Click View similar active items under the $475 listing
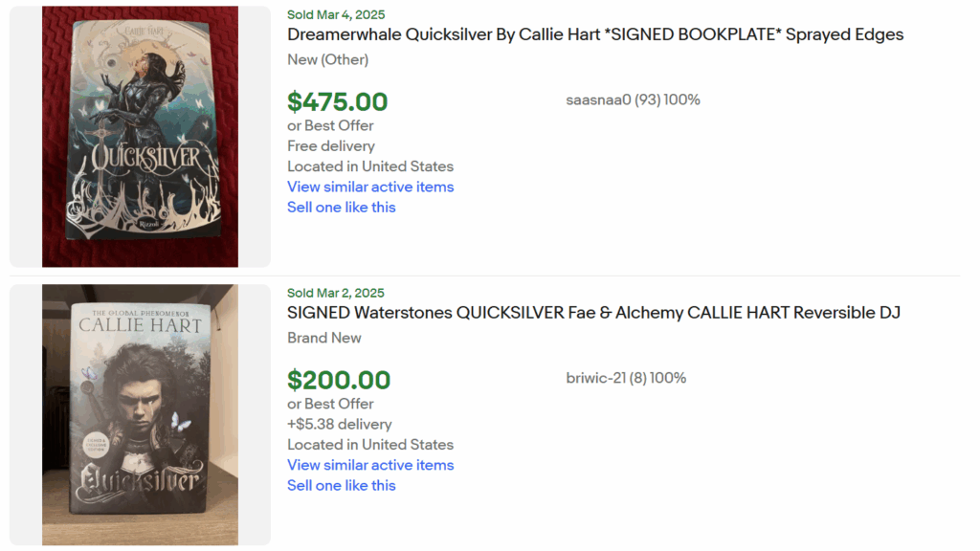The image size is (980, 551). click(x=370, y=187)
